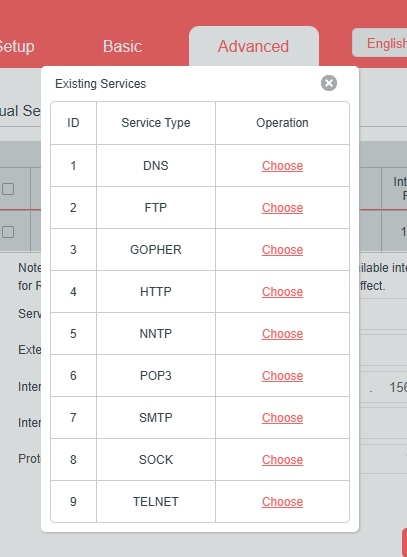Choose the SMTP service

pos(282,418)
